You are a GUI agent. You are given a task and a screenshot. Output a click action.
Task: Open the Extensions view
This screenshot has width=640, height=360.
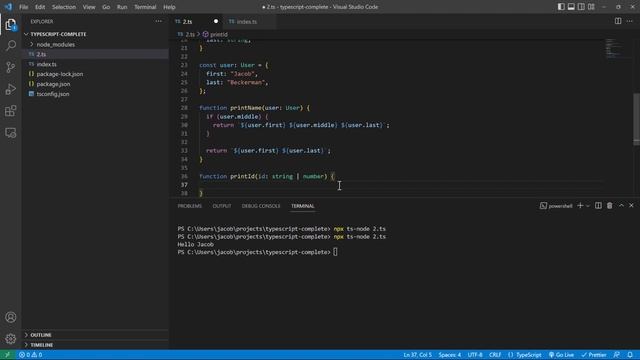tap(11, 111)
